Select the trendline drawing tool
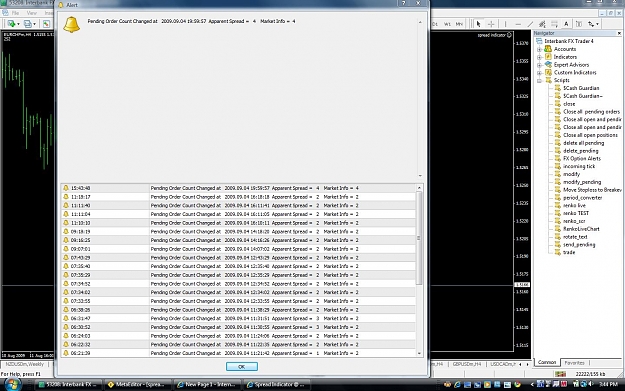625x391 pixels. (x=530, y=24)
